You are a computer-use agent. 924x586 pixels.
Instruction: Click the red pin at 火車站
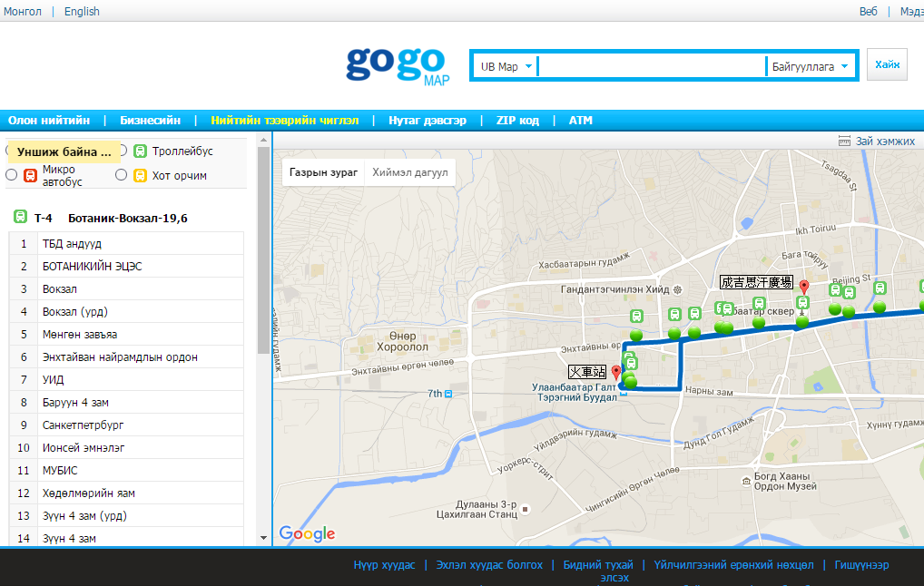pos(616,372)
